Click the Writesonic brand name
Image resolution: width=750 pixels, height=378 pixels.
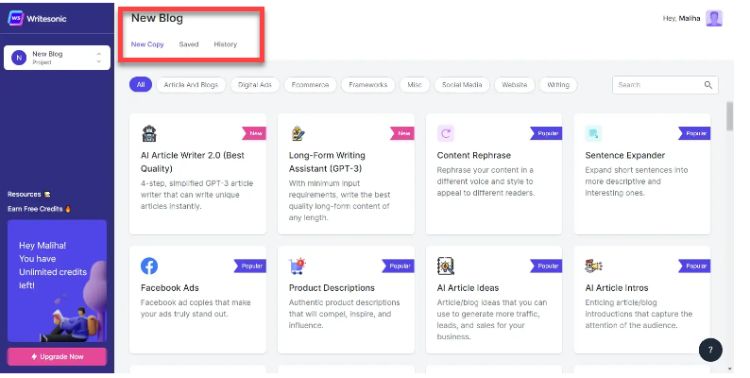(x=46, y=19)
